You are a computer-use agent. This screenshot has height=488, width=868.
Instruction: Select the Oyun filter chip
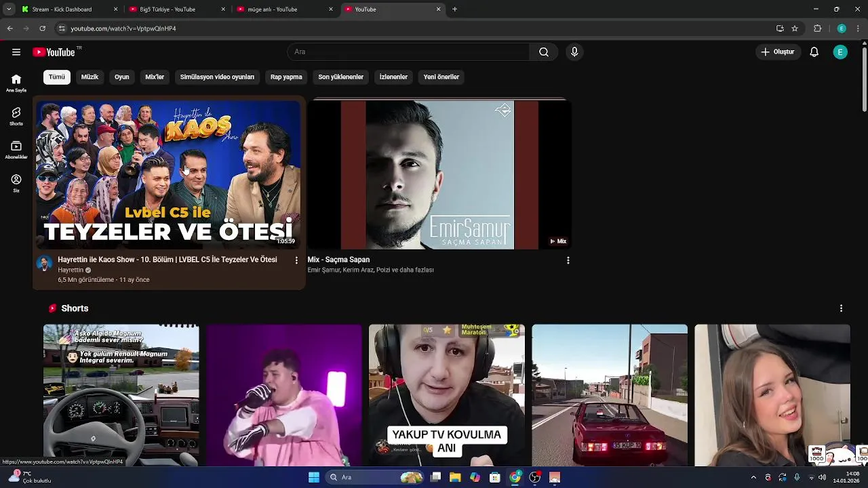click(x=122, y=77)
